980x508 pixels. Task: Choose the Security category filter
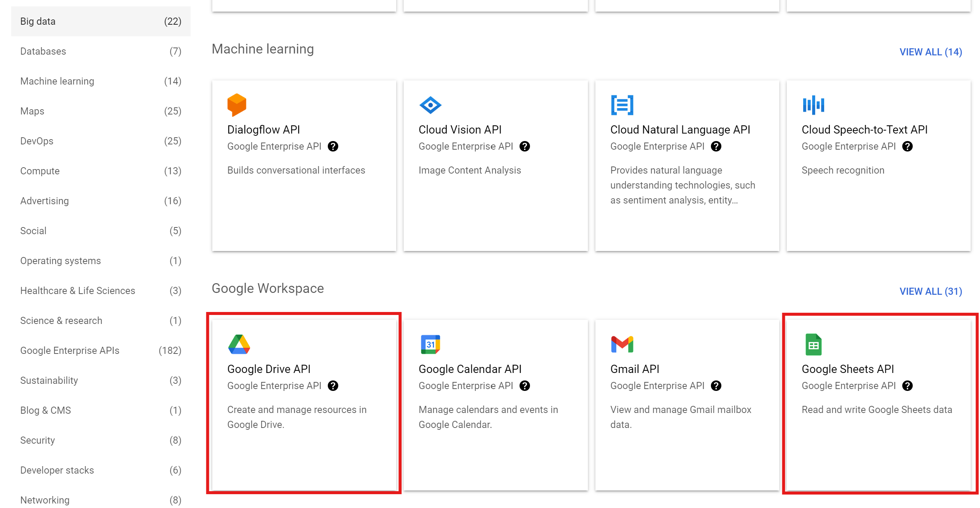tap(101, 440)
